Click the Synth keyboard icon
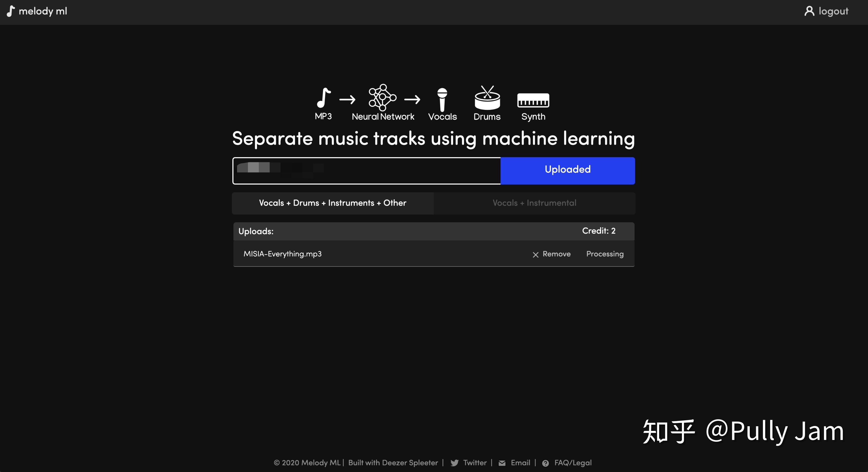868x472 pixels. 532,100
